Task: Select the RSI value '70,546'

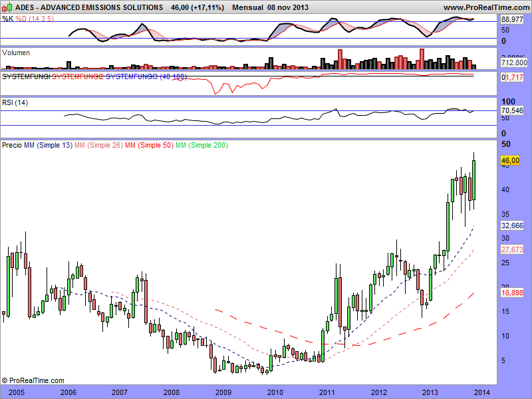Action: [x=512, y=110]
